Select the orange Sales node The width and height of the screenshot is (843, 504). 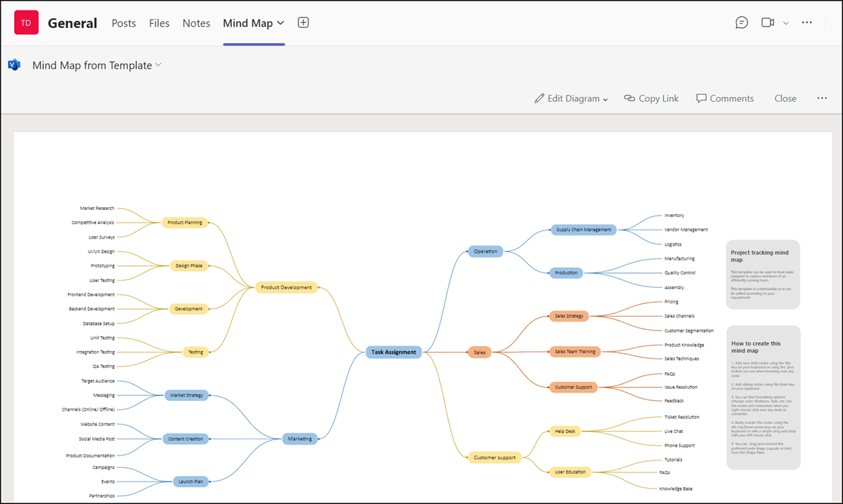point(480,352)
